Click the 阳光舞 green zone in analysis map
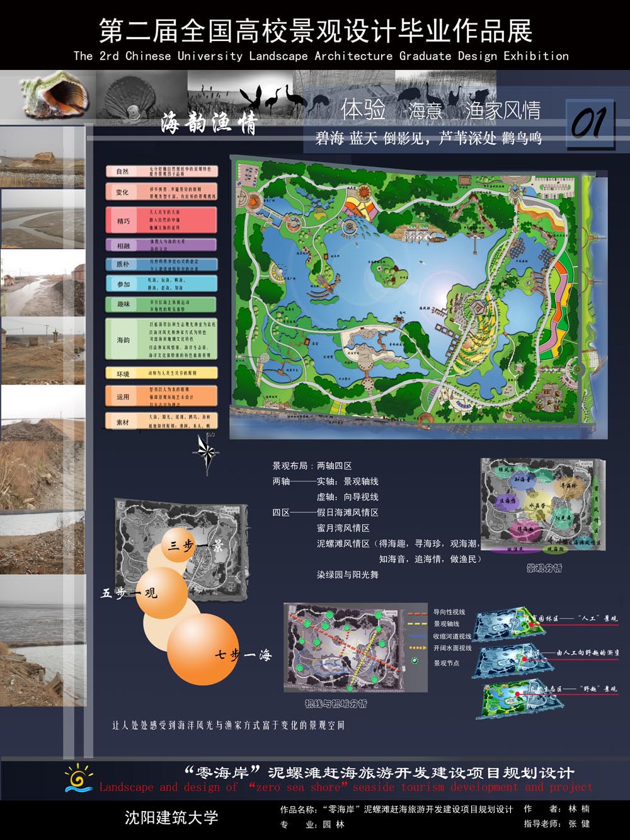The height and width of the screenshot is (840, 630). 563,518
